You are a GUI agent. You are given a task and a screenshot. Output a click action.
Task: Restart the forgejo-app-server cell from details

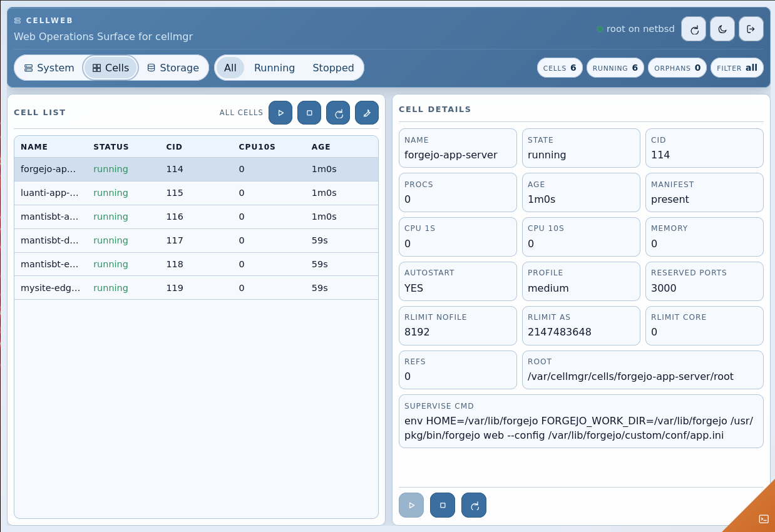coord(474,505)
